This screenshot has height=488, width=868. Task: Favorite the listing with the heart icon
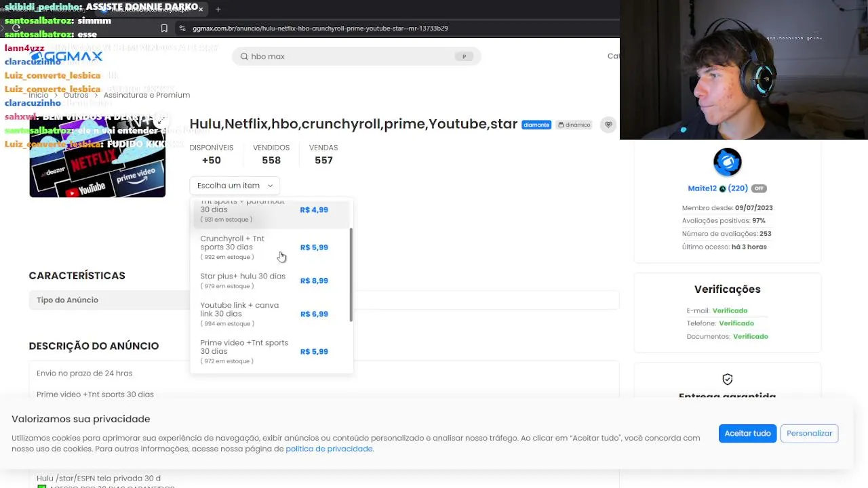[608, 125]
